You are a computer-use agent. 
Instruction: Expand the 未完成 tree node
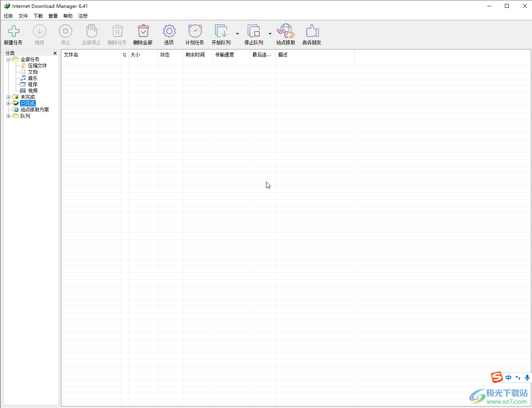8,97
